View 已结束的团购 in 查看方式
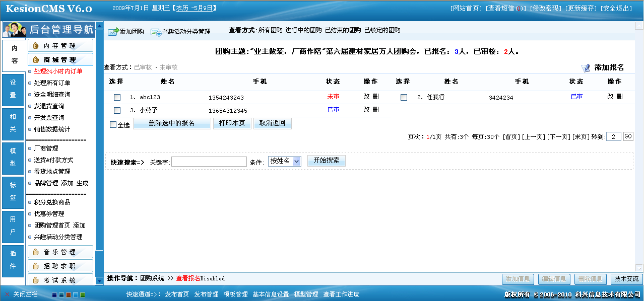 [343, 30]
